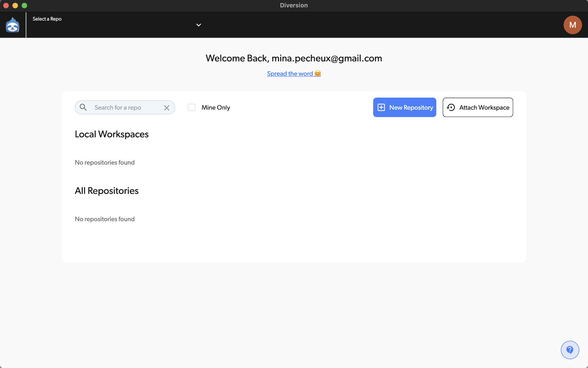
Task: Click the magnifier search icon
Action: coord(83,107)
